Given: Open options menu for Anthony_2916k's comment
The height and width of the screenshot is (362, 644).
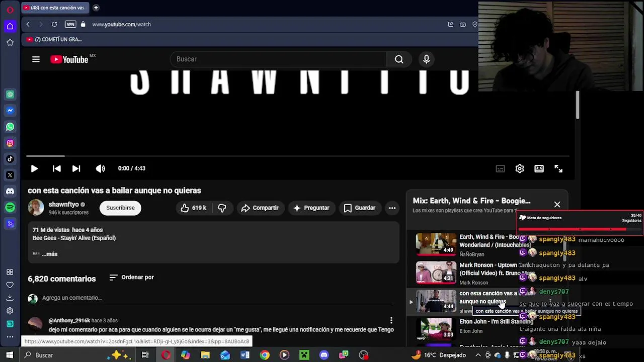Looking at the screenshot, I should coord(391,320).
